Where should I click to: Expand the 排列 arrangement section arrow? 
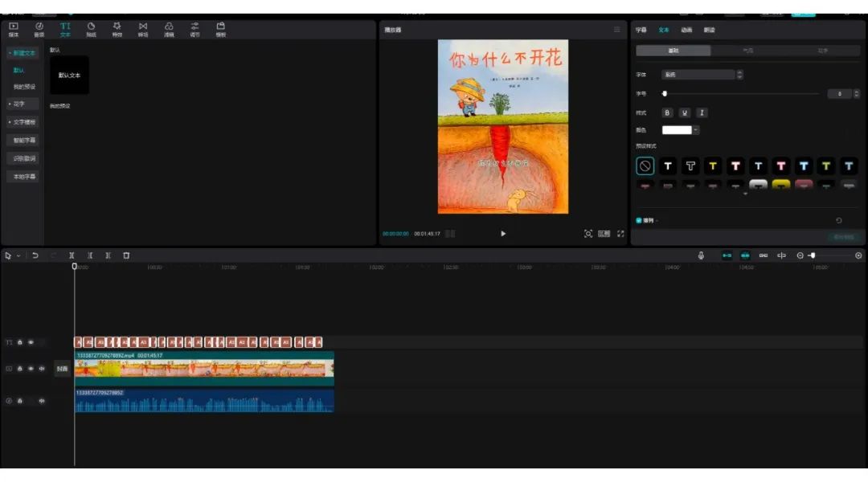click(x=657, y=221)
